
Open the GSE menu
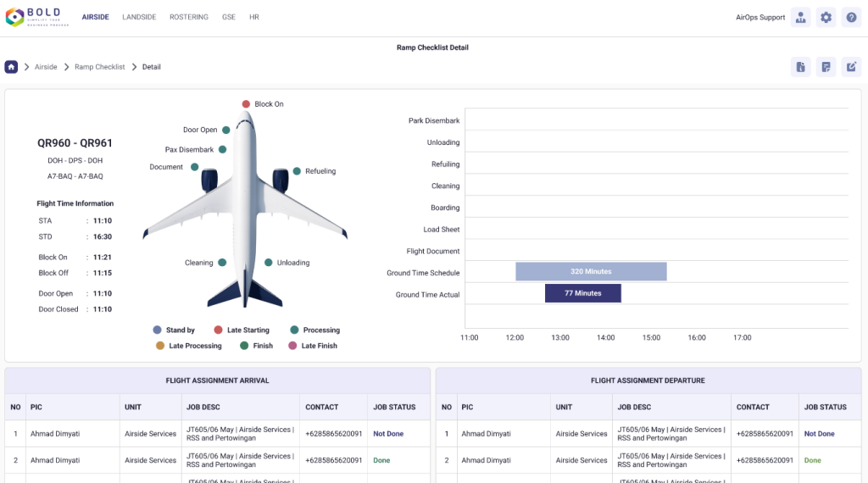pyautogui.click(x=229, y=17)
